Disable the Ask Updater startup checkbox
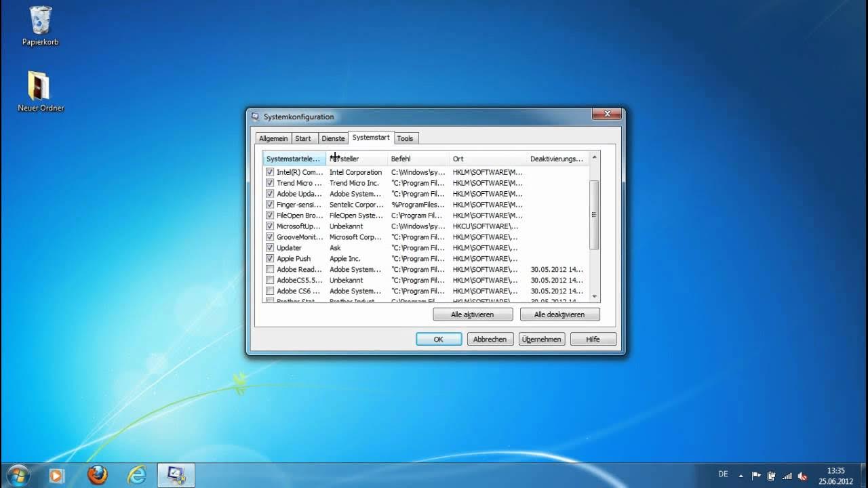The image size is (868, 488). click(x=270, y=248)
